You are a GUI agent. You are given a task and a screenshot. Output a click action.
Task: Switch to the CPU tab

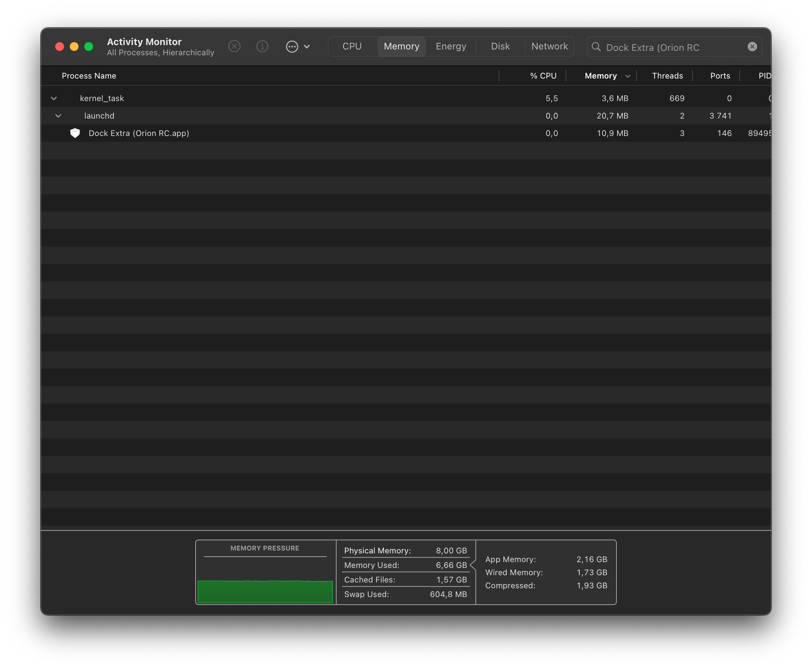(352, 47)
